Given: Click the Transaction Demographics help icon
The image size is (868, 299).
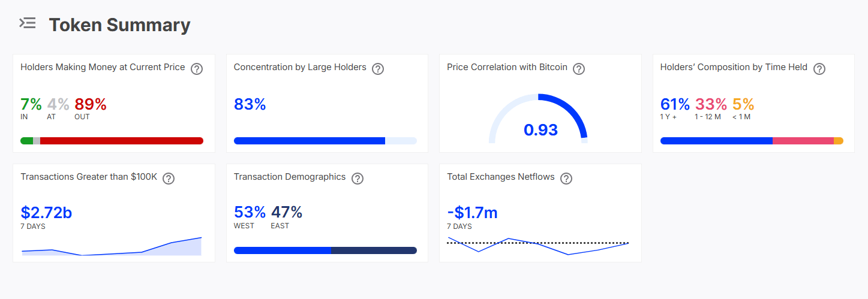Looking at the screenshot, I should pos(358,179).
